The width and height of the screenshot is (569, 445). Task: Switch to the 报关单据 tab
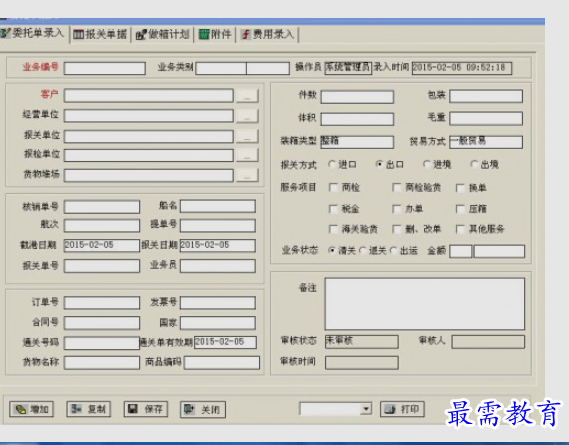[x=100, y=34]
